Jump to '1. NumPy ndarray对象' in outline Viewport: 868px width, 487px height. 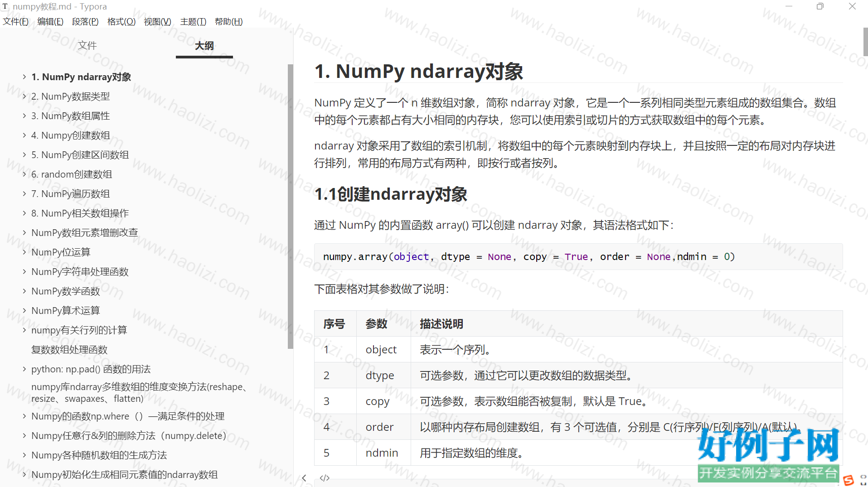pos(81,77)
